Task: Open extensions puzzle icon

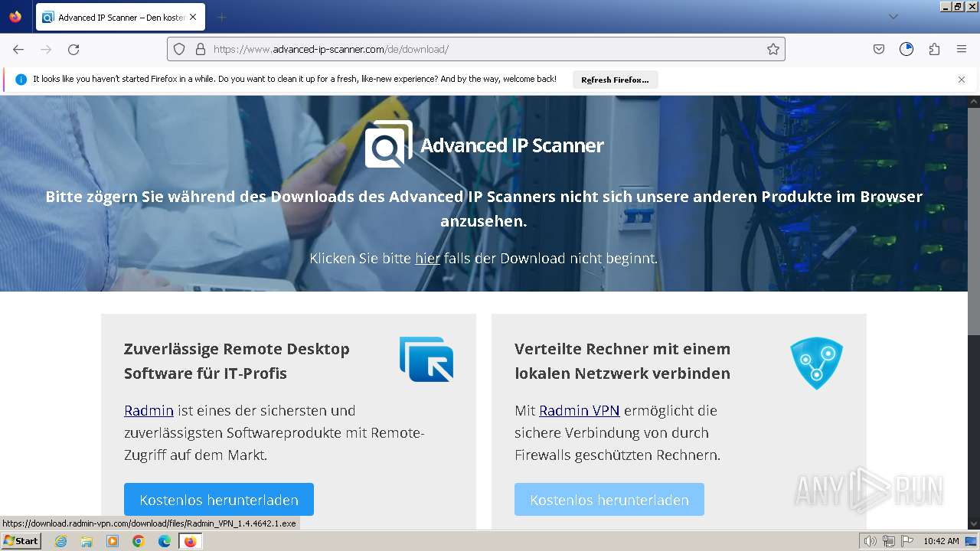Action: pyautogui.click(x=934, y=49)
